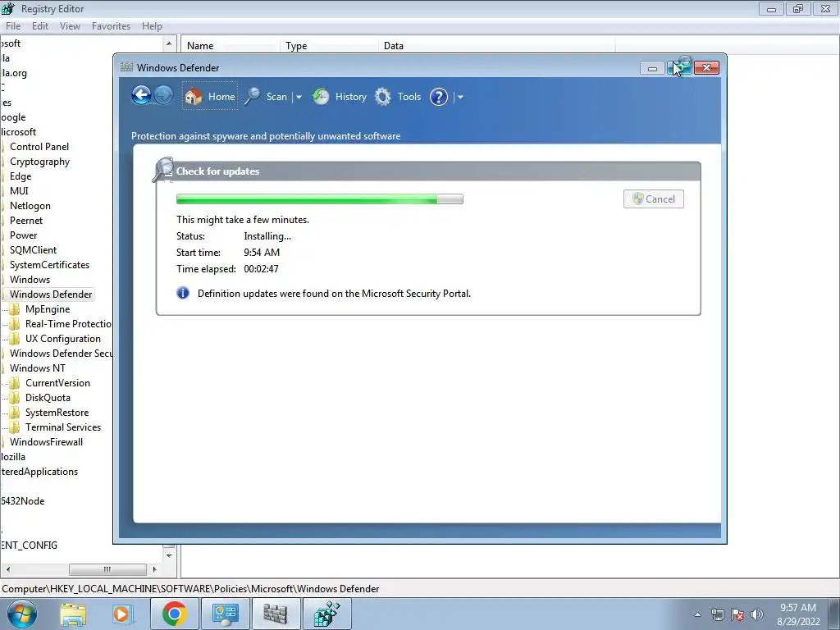This screenshot has height=630, width=840.
Task: Open the Help menu in Registry Editor
Action: 152,25
